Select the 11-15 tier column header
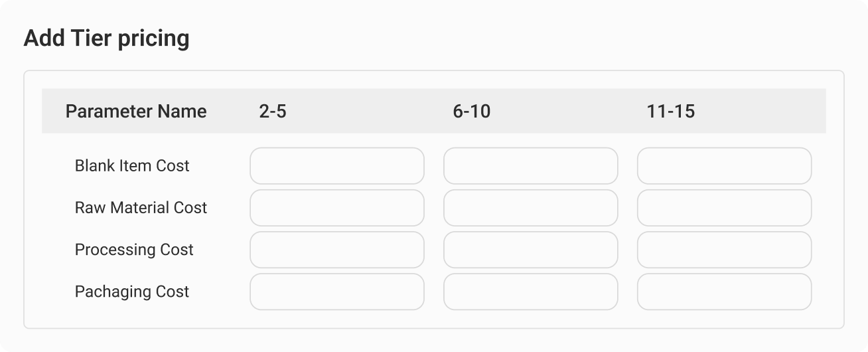The image size is (868, 352). click(x=670, y=112)
